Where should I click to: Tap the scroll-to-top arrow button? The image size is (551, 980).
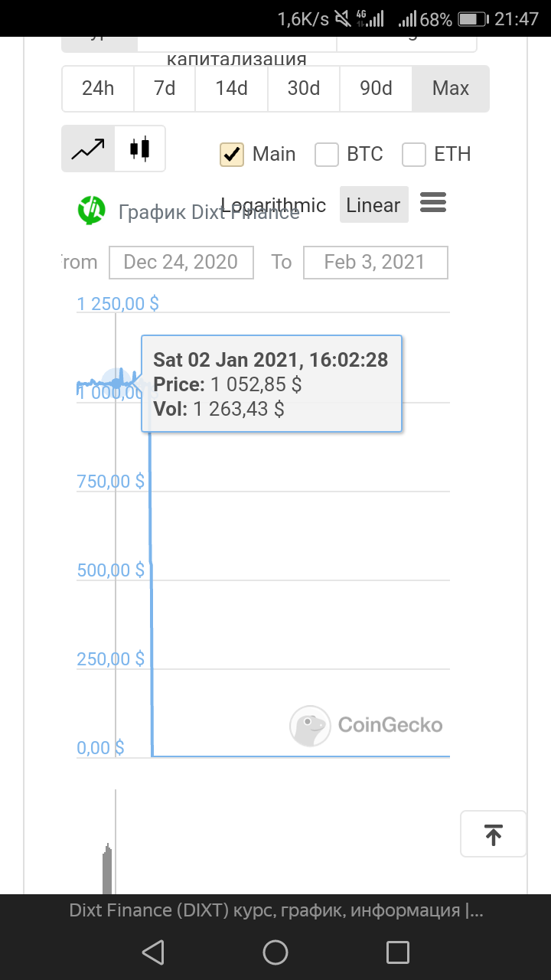point(494,834)
